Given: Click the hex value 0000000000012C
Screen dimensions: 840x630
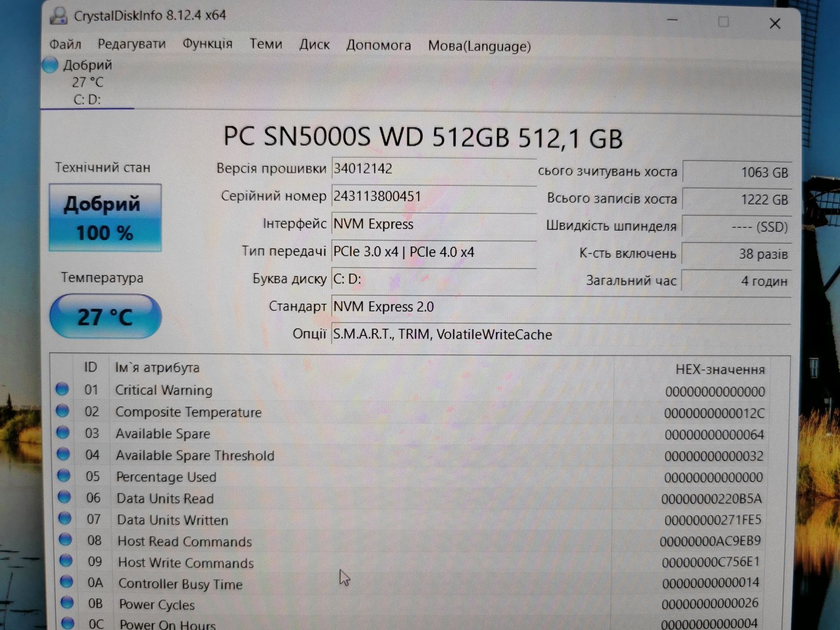Looking at the screenshot, I should [x=714, y=413].
